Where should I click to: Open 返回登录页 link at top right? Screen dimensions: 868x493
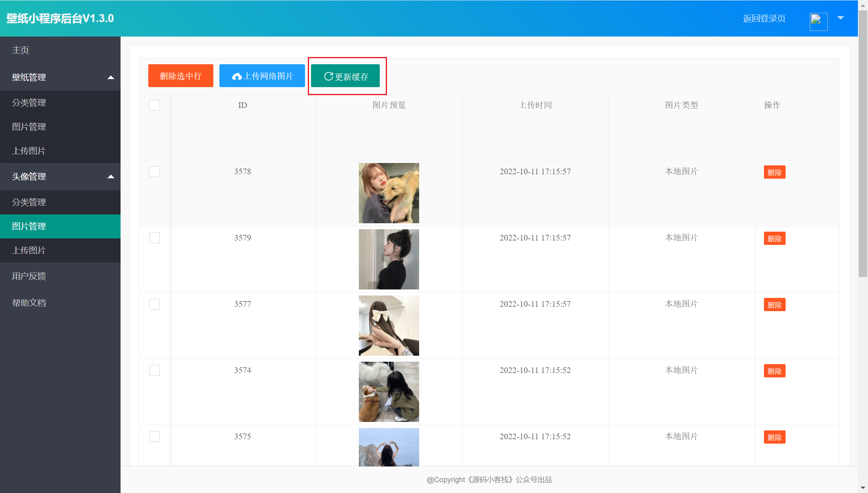coord(764,18)
